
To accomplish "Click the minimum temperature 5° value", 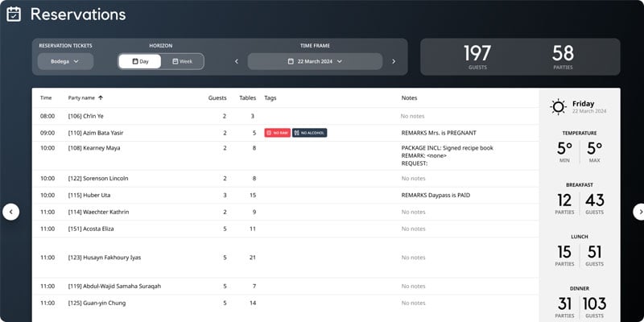I will coord(565,148).
